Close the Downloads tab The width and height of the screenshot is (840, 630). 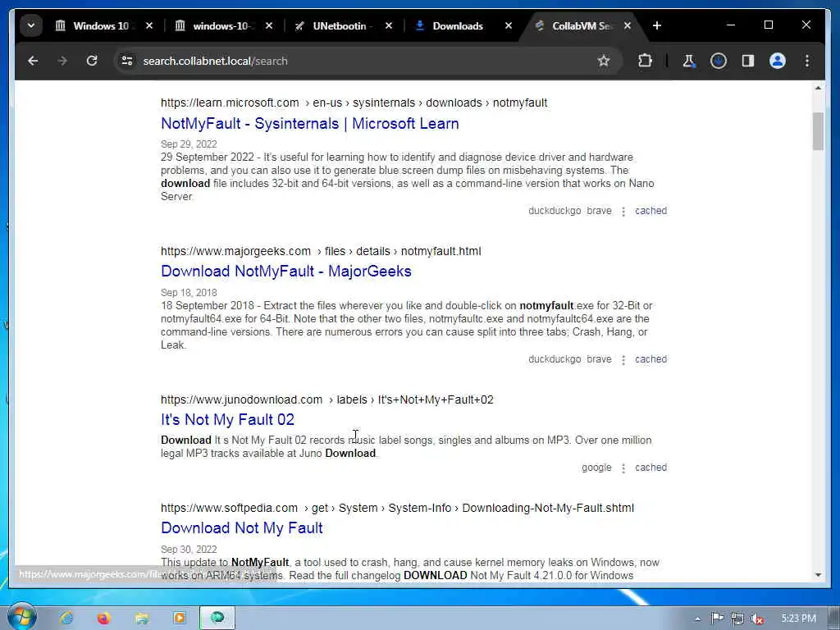[509, 25]
